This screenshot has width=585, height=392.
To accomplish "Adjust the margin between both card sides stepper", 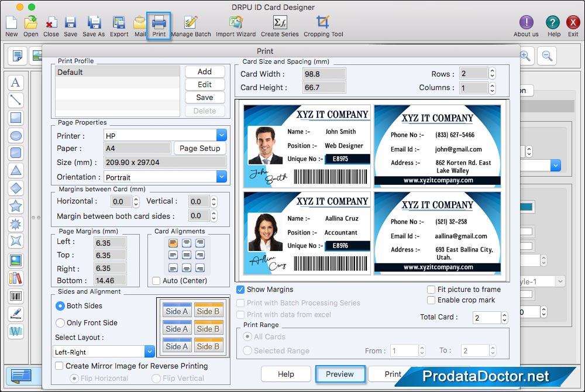I will click(x=214, y=215).
